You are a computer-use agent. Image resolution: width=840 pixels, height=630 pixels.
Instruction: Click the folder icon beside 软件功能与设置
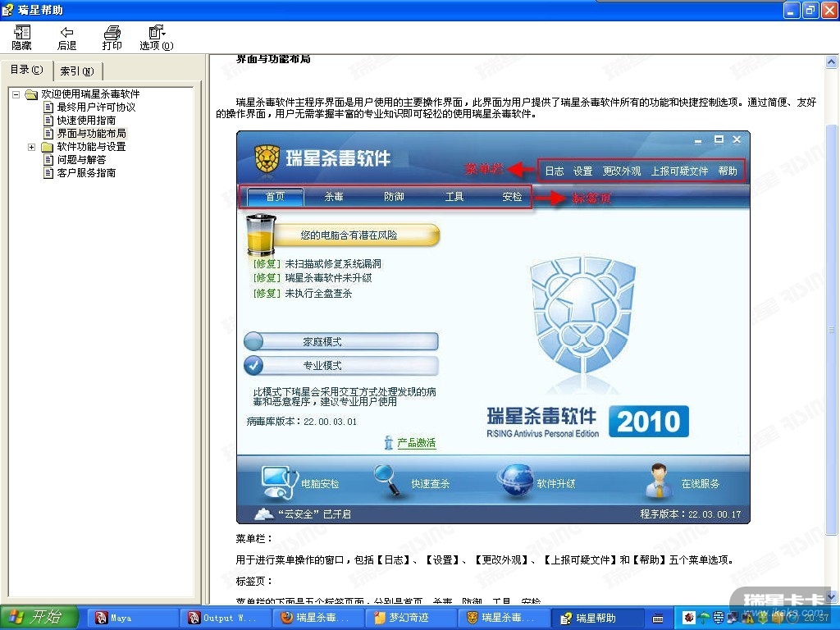pos(47,147)
